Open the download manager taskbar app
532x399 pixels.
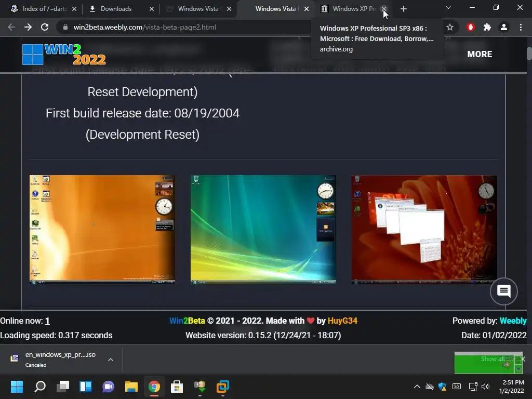[x=200, y=387]
